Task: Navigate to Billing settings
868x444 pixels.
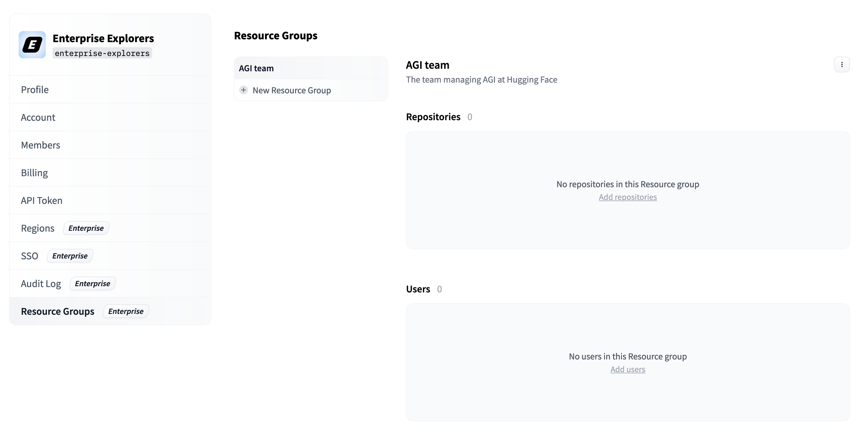Action: [x=34, y=173]
